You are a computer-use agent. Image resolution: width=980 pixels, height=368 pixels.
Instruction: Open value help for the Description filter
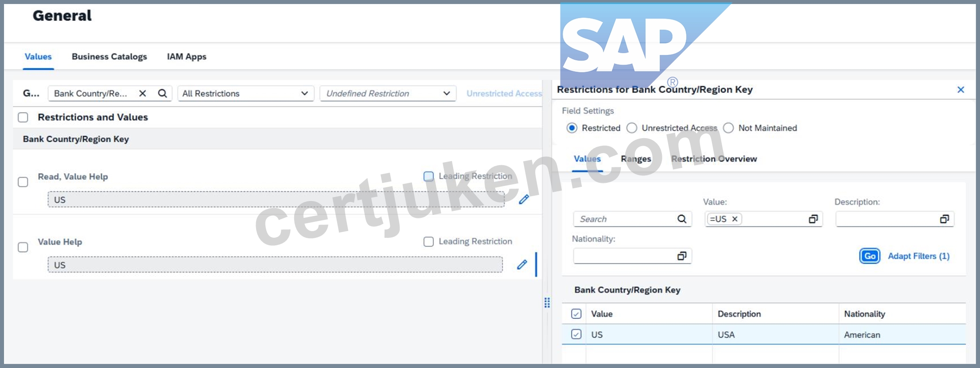[944, 219]
